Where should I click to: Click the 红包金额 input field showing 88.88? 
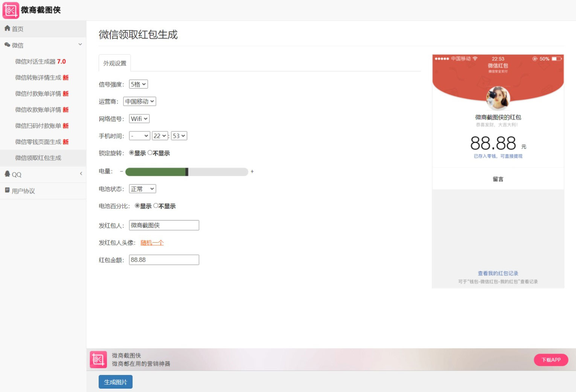tap(164, 260)
